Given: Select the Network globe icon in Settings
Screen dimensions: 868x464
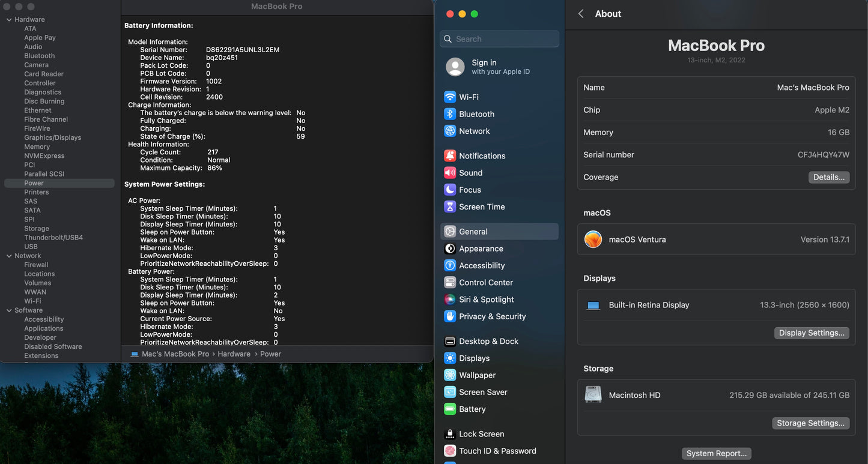Looking at the screenshot, I should 449,131.
